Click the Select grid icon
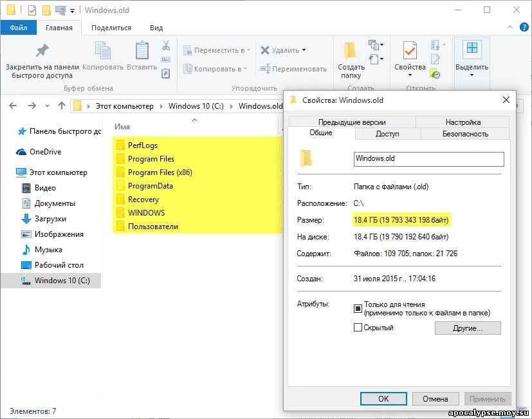Image resolution: width=532 pixels, height=419 pixels. coord(472,50)
